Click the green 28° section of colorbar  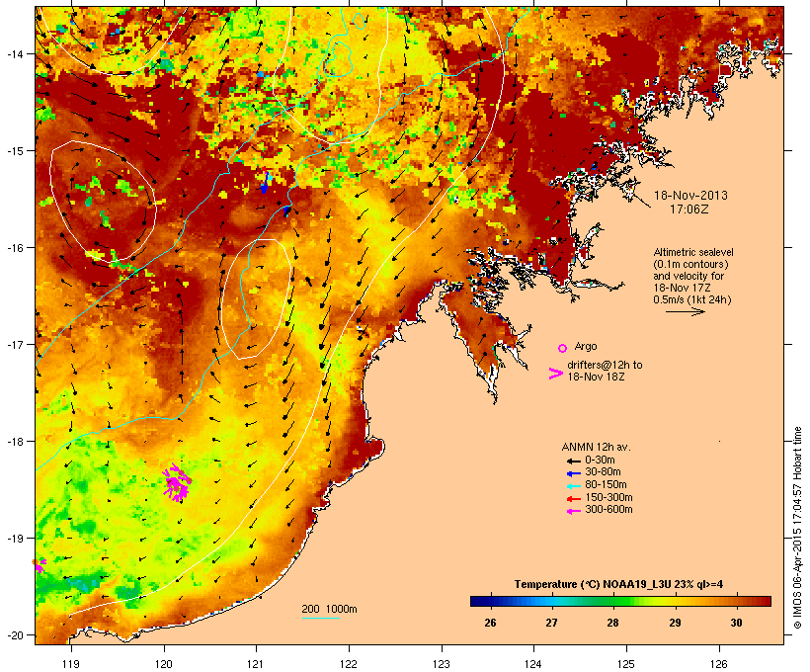(x=613, y=601)
